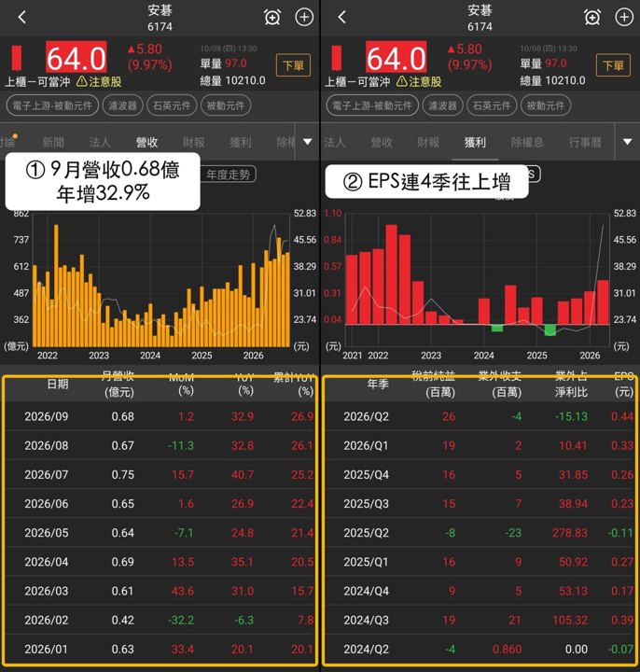Select the 2025/Q1 earnings row

coord(480,562)
